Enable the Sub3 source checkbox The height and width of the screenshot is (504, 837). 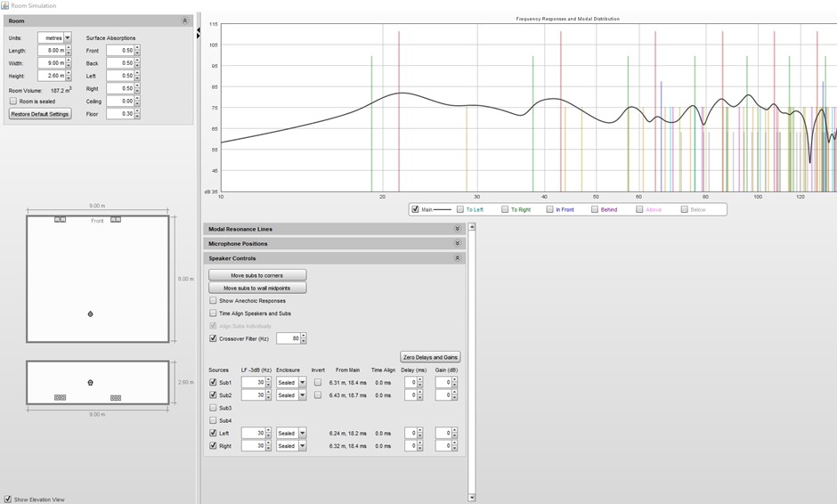click(213, 408)
